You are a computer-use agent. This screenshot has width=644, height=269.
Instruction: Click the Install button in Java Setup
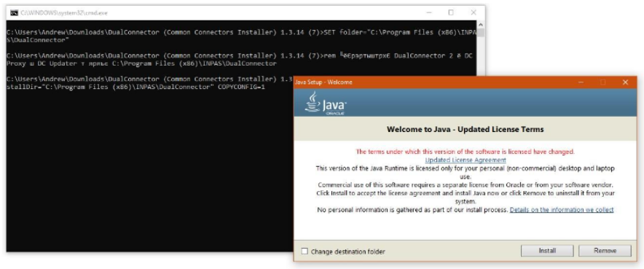[x=547, y=251]
